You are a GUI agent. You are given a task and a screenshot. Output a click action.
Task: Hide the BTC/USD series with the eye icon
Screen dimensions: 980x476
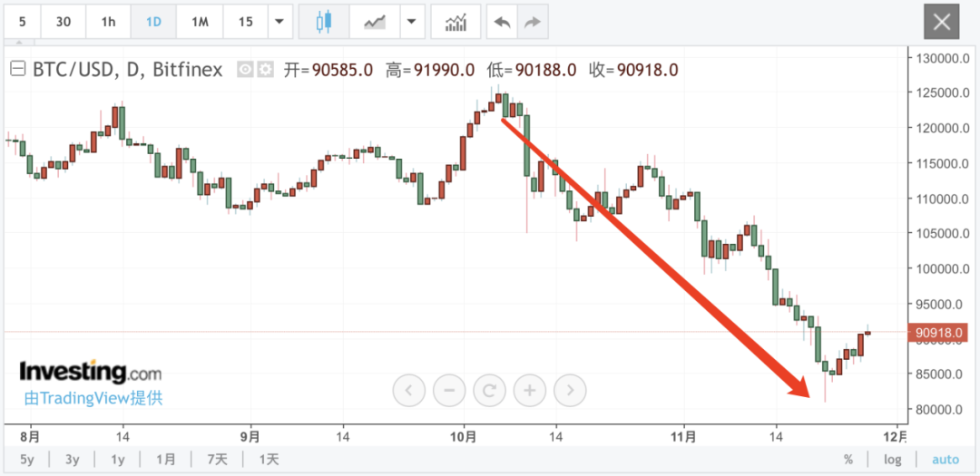[245, 70]
